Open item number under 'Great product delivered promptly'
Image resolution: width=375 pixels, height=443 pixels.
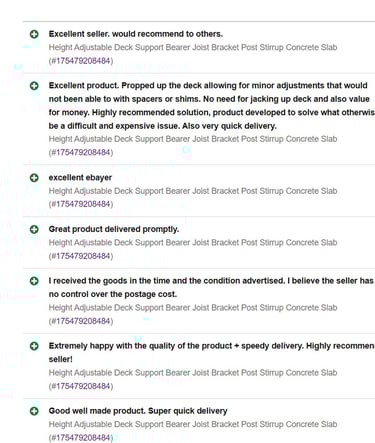point(81,256)
